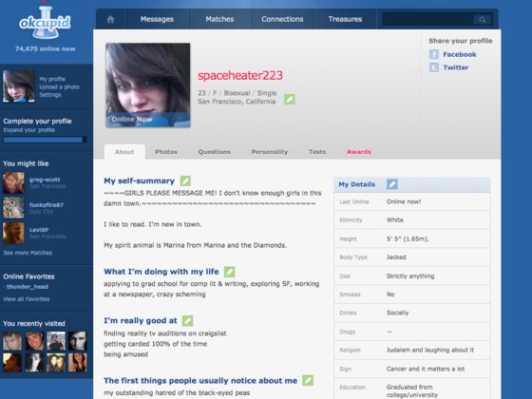This screenshot has height=399, width=532.
Task: Click the profile completion progress bar
Action: [x=45, y=140]
